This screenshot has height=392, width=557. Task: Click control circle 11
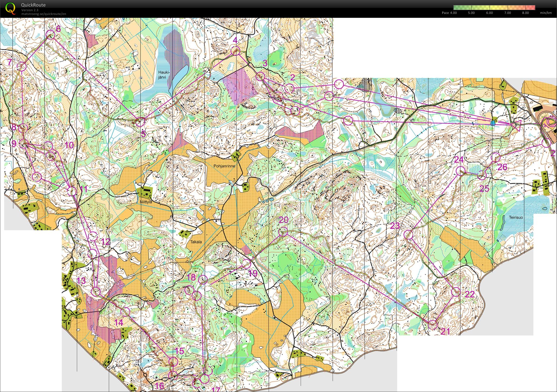72,191
